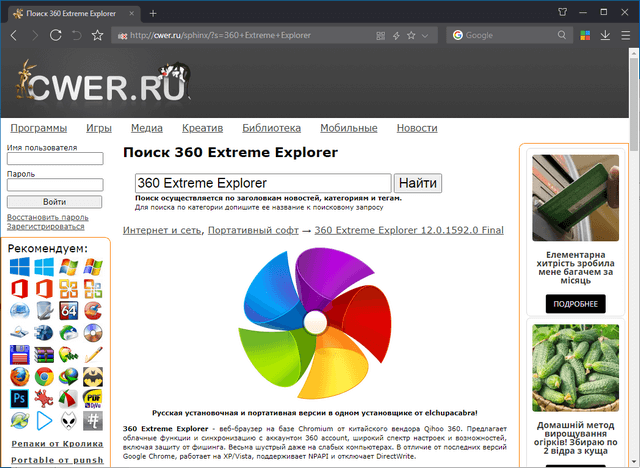Click the CD disc icon in Рекомендуем
The height and width of the screenshot is (468, 640).
tap(93, 333)
